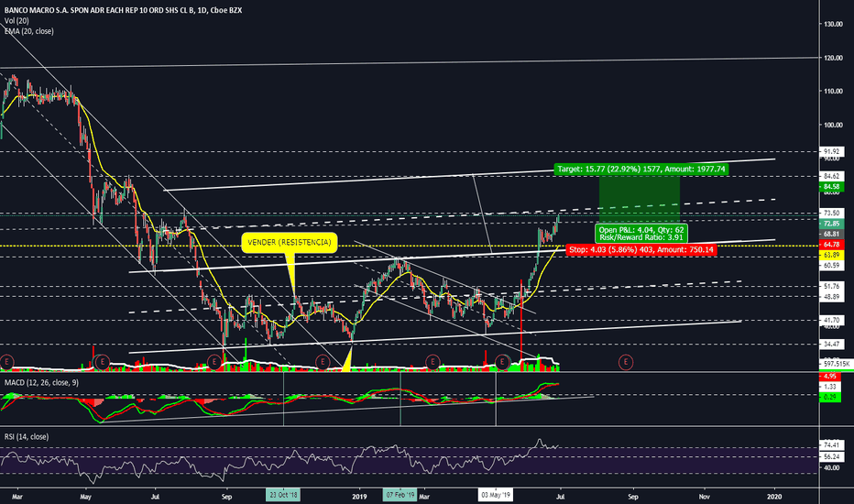
Task: Click the earnings E marker near November 2018
Action: (323, 361)
